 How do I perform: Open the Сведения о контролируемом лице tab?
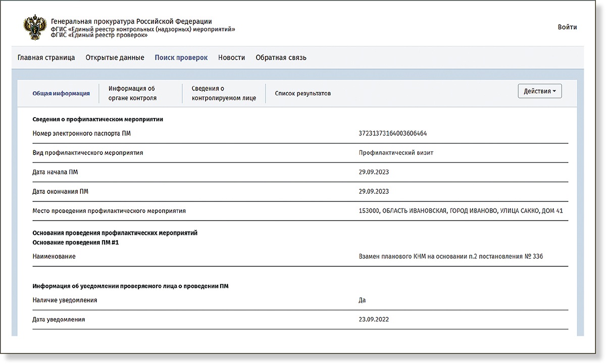coord(224,93)
